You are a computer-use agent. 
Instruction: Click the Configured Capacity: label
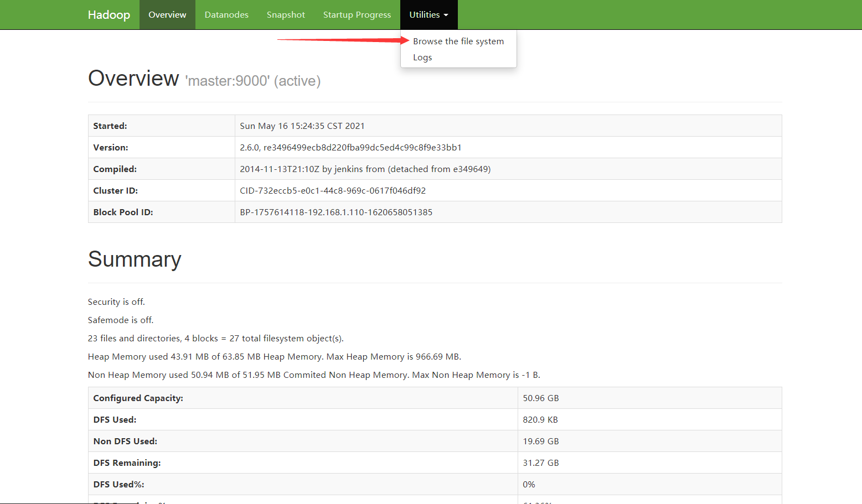tap(138, 398)
